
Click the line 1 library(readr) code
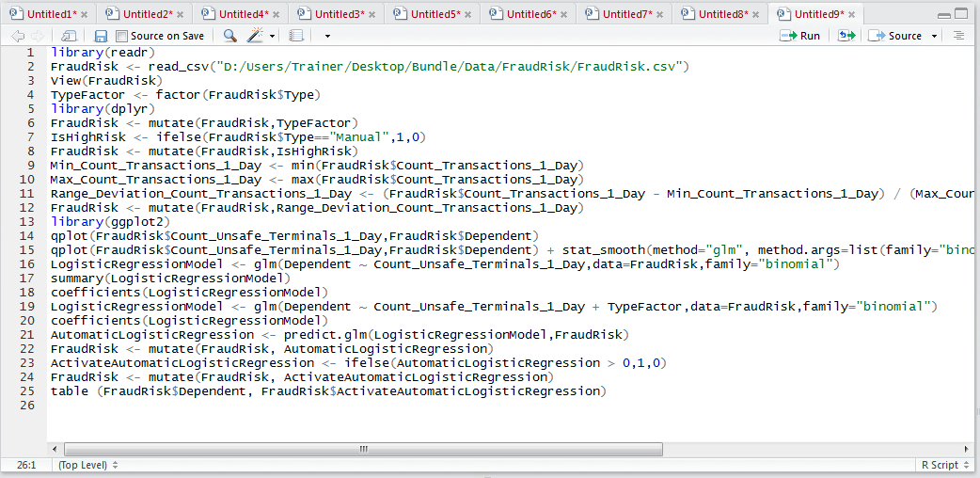pos(103,52)
